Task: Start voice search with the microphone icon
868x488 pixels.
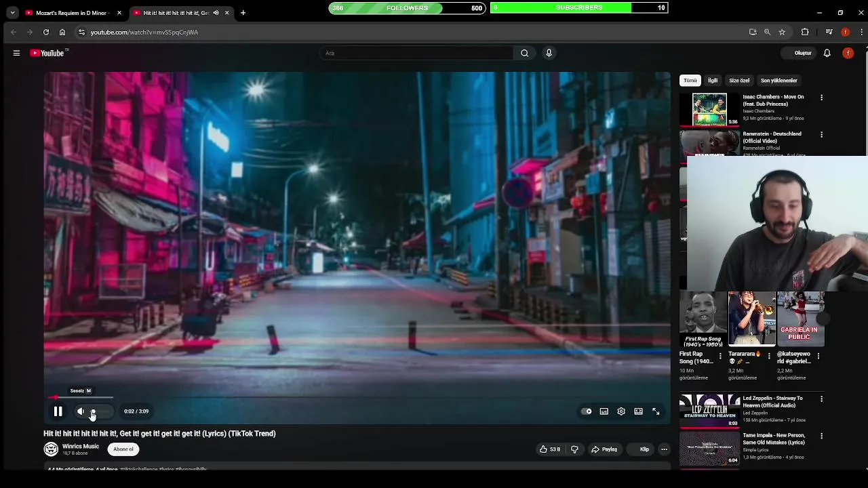Action: pos(549,53)
